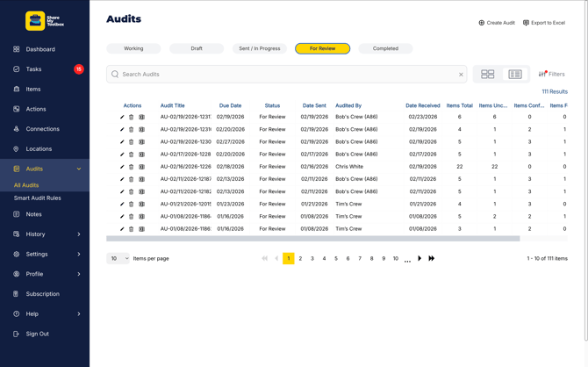The image size is (588, 367).
Task: Sort by the Audited By column
Action: coord(348,105)
